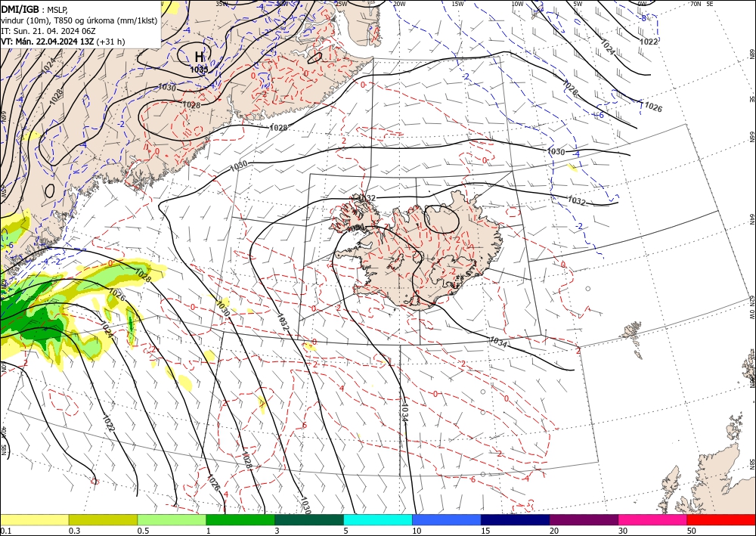Click the 'DMI/IGB : MSLP,' title text
Image resolution: width=756 pixels, height=536 pixels.
(x=34, y=10)
